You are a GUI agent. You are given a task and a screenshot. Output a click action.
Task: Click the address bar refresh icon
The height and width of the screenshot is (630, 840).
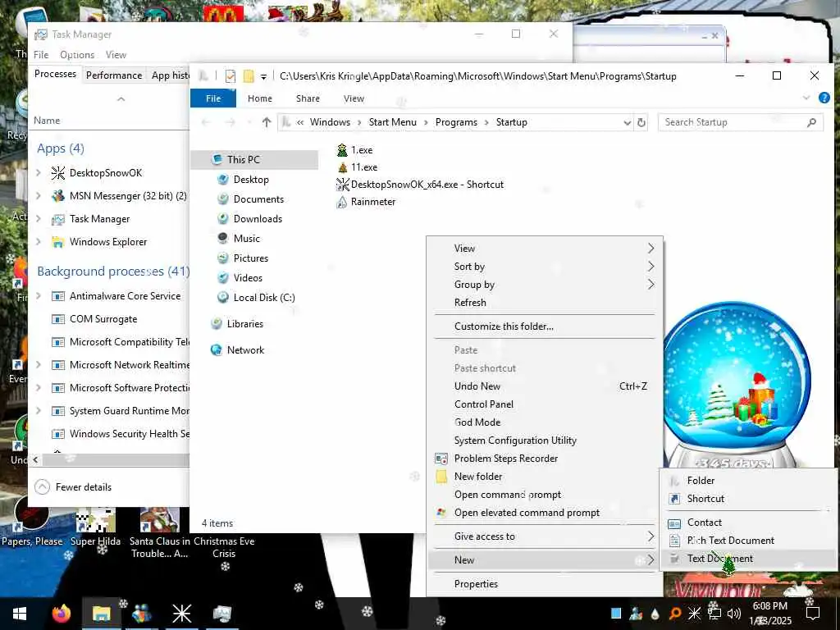point(641,122)
